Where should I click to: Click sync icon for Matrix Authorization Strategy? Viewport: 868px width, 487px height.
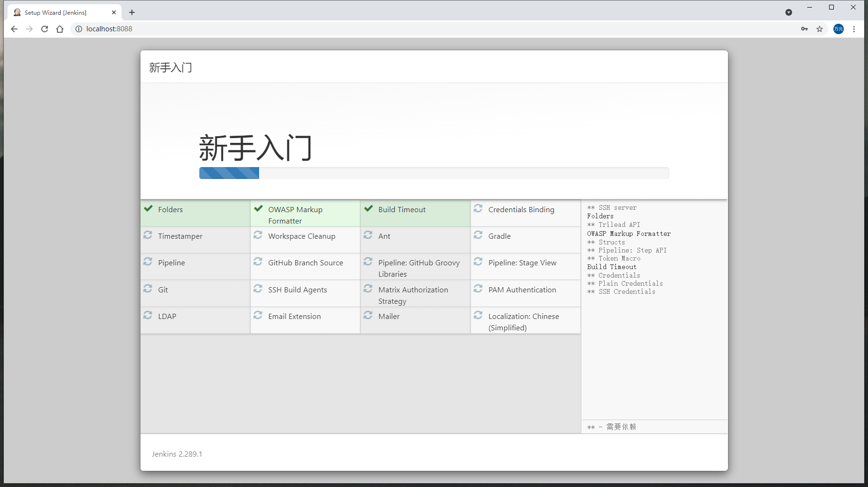[x=368, y=289]
